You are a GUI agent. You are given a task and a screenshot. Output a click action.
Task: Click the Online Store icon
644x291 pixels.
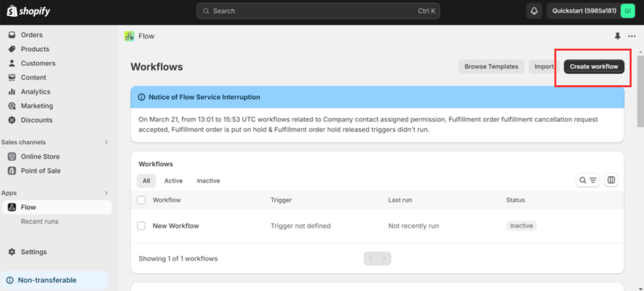(x=12, y=156)
